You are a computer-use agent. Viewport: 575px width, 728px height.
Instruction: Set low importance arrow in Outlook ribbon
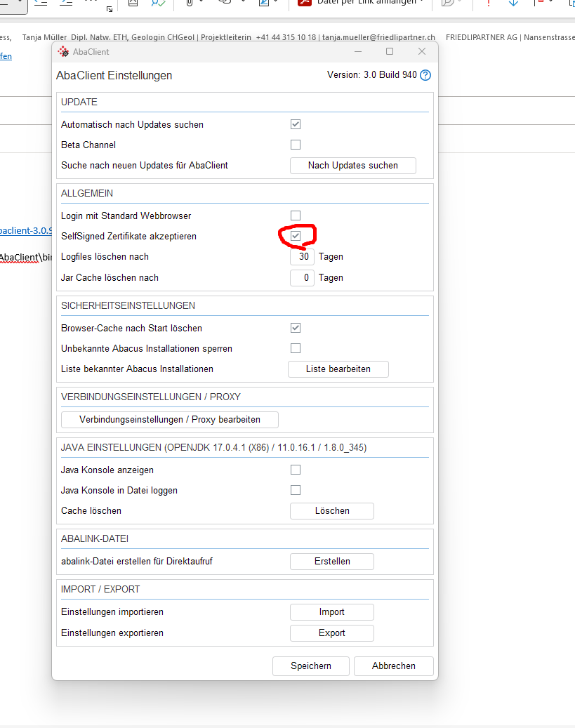513,3
